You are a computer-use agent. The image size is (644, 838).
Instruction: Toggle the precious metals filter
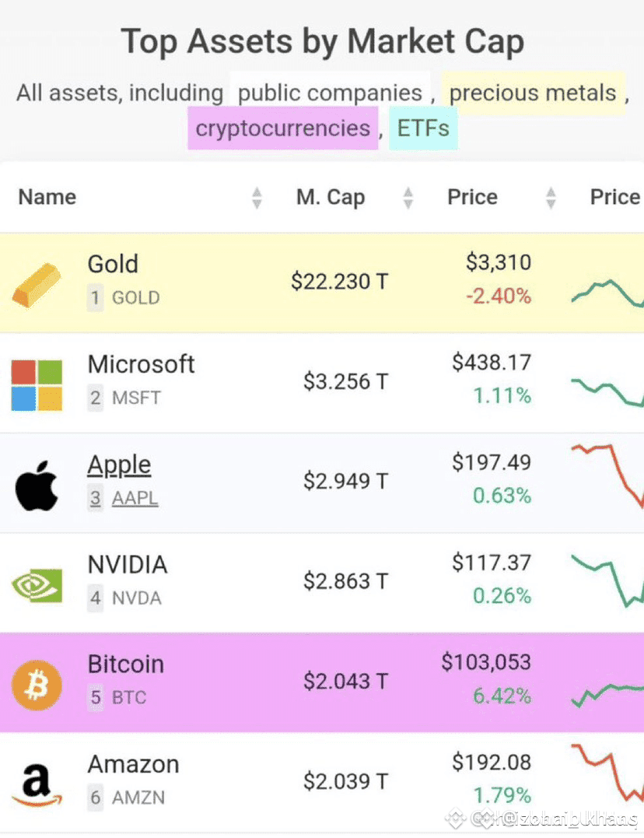click(533, 93)
